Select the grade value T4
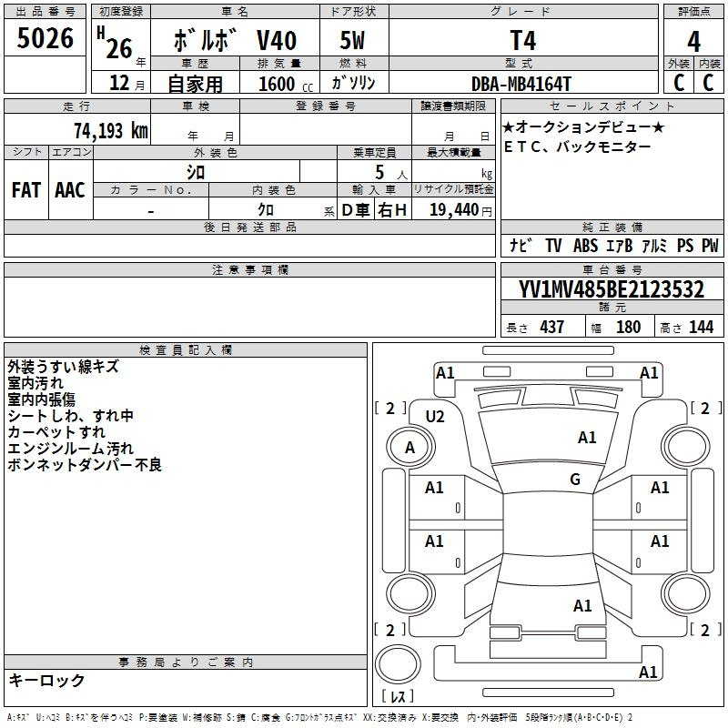The image size is (728, 728). [522, 40]
